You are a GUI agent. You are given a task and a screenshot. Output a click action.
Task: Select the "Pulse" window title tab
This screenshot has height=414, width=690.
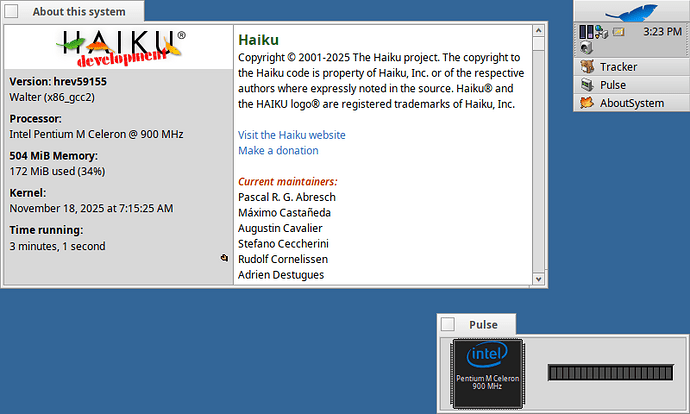coord(483,324)
